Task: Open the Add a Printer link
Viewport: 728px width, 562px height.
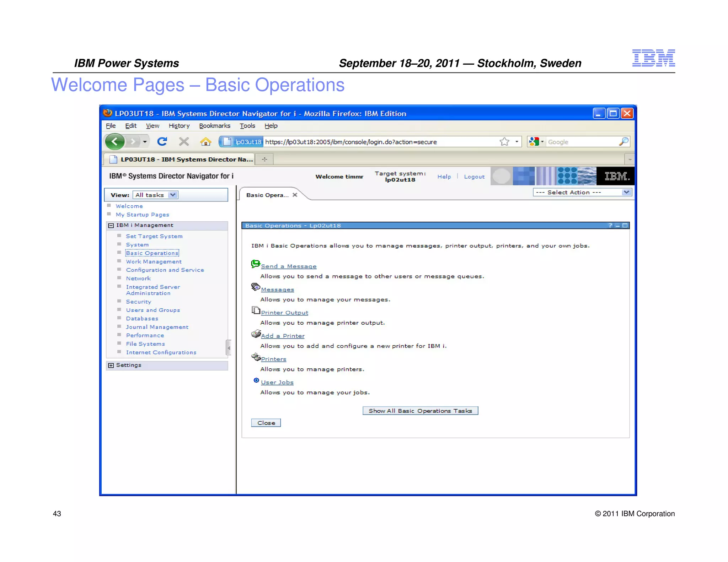Action: (283, 336)
